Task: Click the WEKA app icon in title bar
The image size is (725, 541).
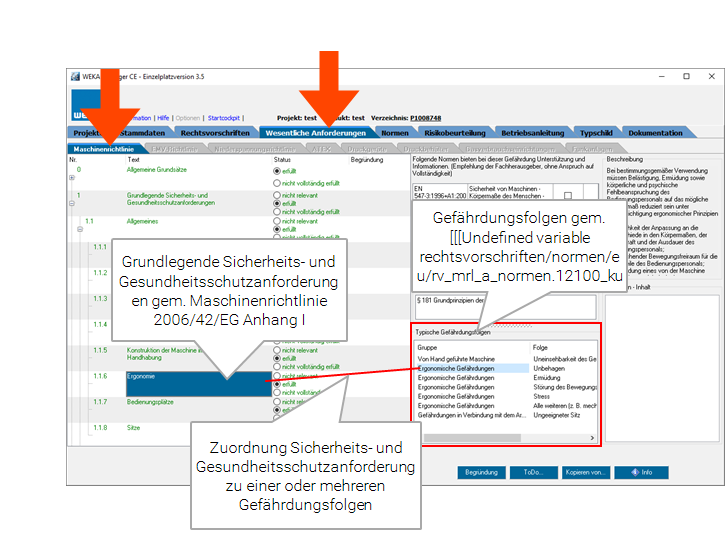Action: [x=74, y=76]
